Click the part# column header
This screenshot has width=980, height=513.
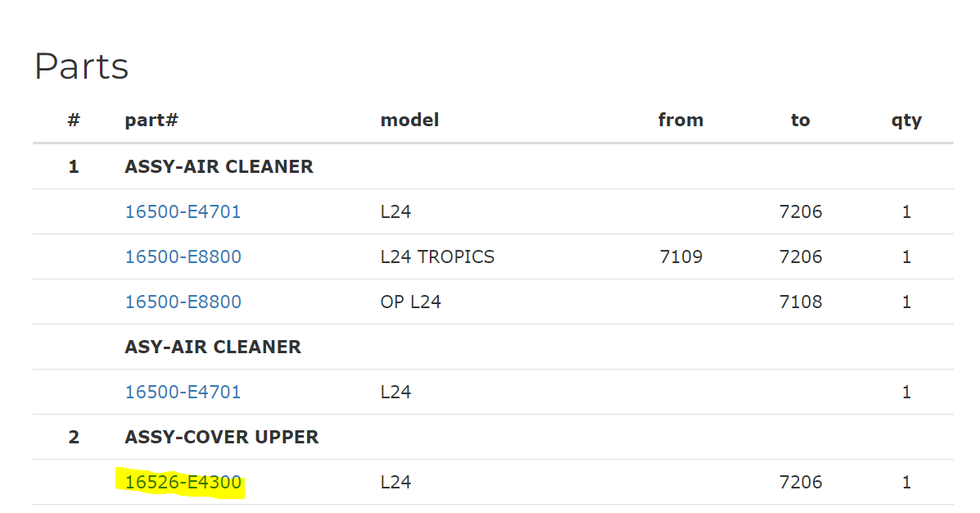tap(151, 120)
